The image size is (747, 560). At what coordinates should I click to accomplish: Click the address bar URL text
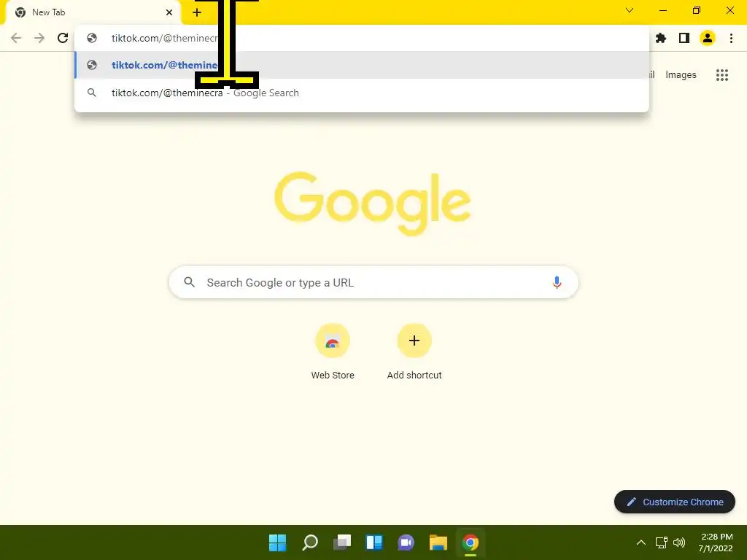(164, 38)
